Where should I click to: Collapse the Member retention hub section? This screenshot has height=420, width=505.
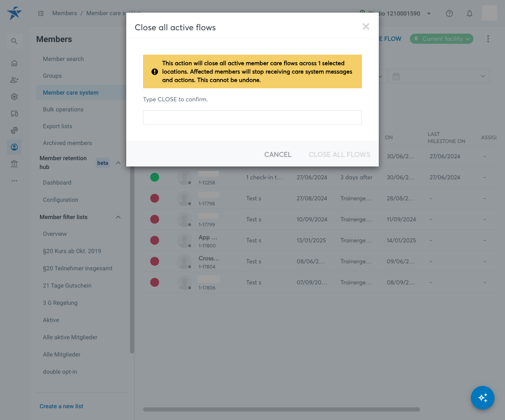(x=118, y=163)
